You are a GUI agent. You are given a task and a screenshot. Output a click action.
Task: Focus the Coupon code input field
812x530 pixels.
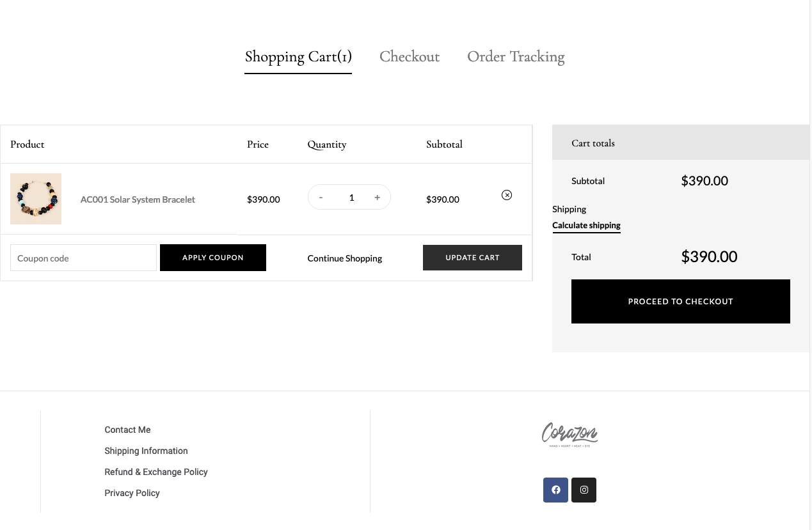click(83, 258)
